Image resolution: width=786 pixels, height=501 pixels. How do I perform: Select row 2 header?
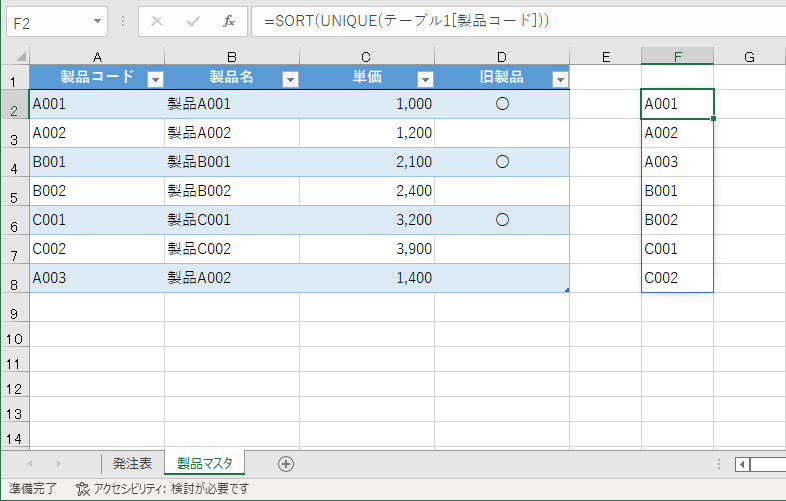(x=15, y=104)
